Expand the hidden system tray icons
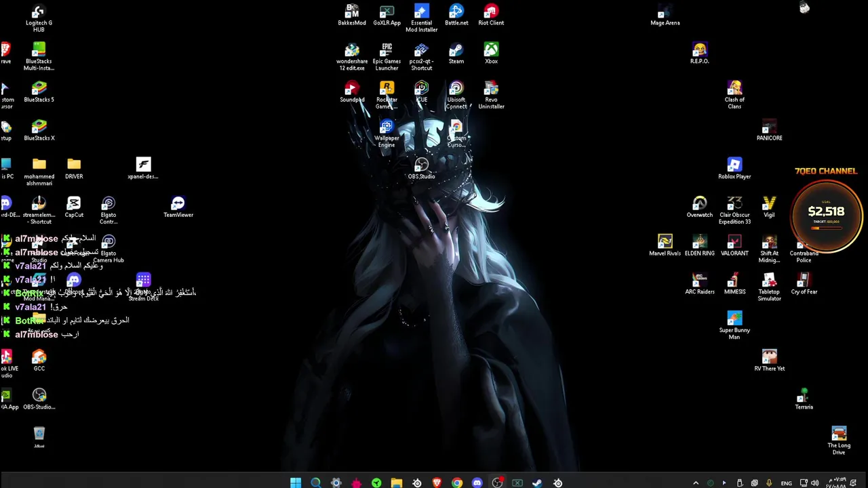Screen dimensions: 868x488 696,483
